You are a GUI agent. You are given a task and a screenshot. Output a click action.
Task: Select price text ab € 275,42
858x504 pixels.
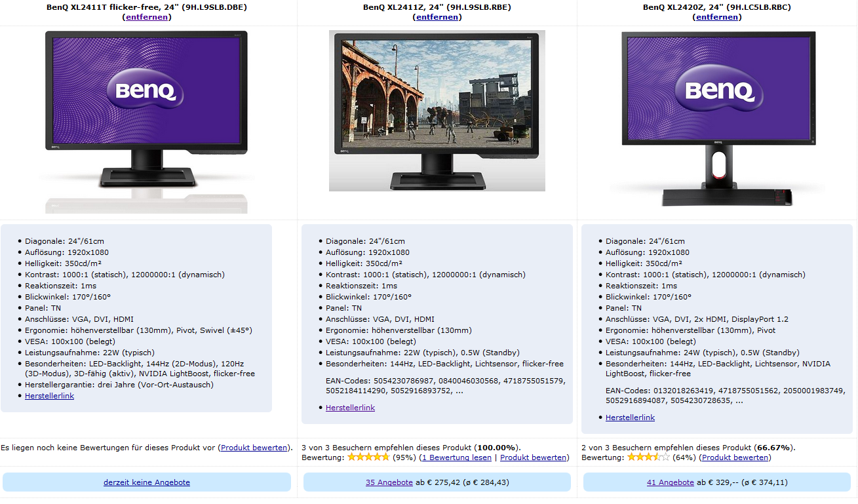click(x=439, y=482)
